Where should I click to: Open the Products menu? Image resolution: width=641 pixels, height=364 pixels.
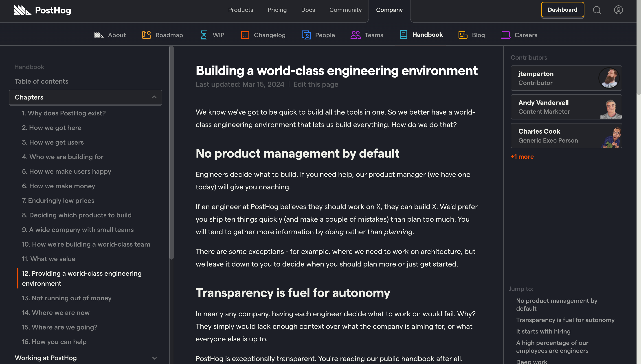pos(241,10)
